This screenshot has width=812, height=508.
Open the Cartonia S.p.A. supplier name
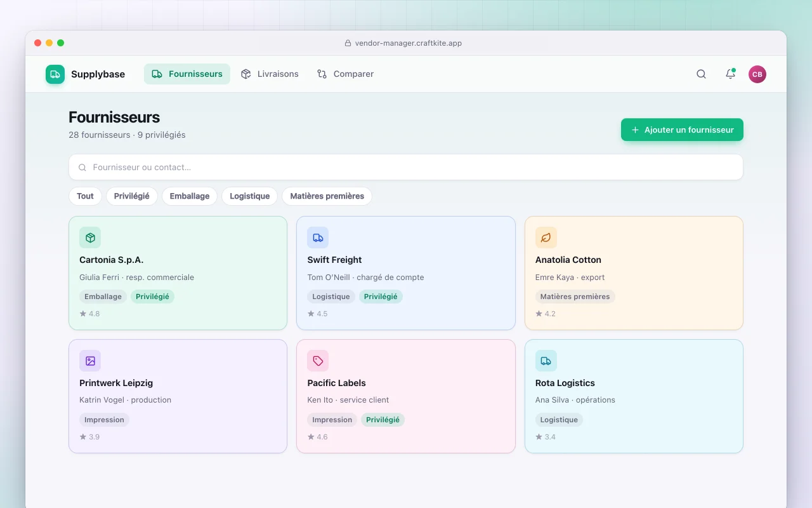pyautogui.click(x=112, y=260)
